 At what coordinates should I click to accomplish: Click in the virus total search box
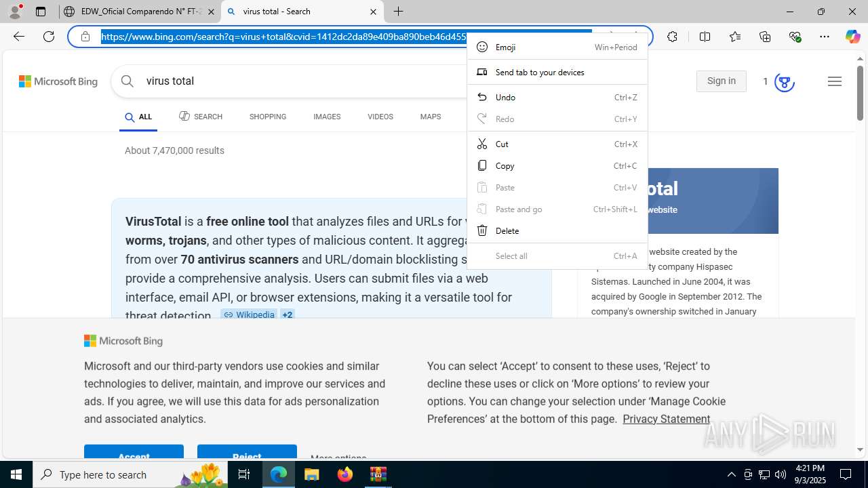305,81
